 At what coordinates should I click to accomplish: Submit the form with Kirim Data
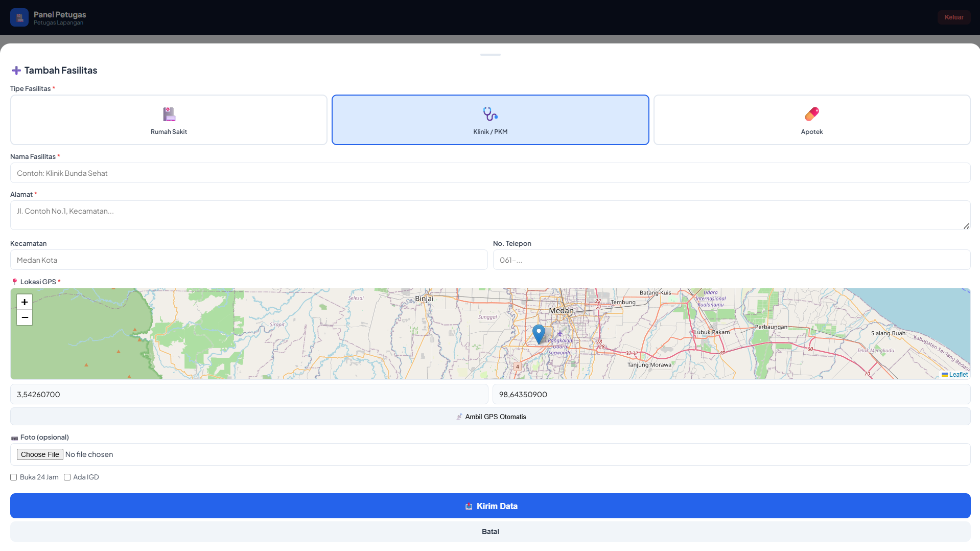(x=490, y=506)
